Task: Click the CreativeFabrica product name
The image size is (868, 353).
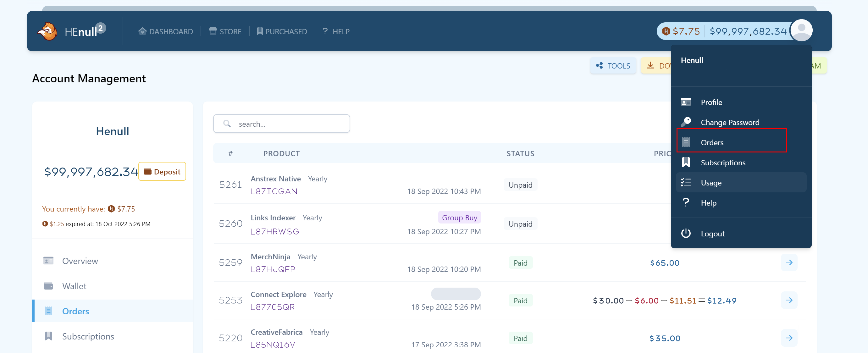Action: click(x=276, y=332)
